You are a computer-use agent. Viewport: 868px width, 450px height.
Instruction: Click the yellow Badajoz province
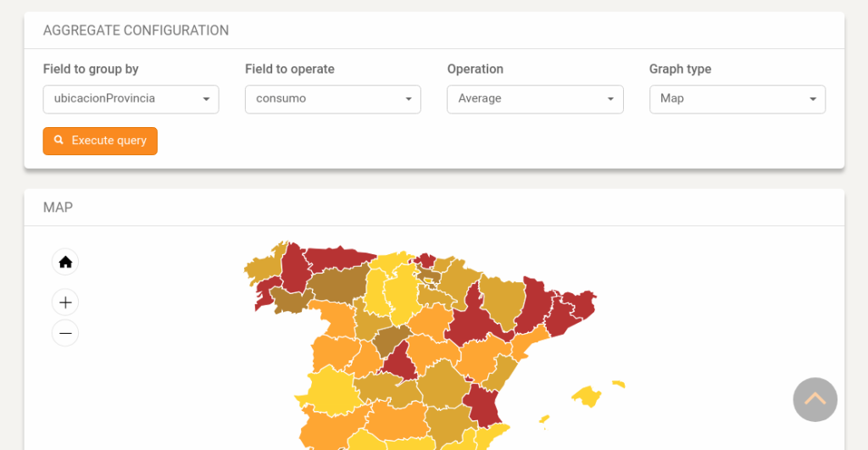click(322, 392)
